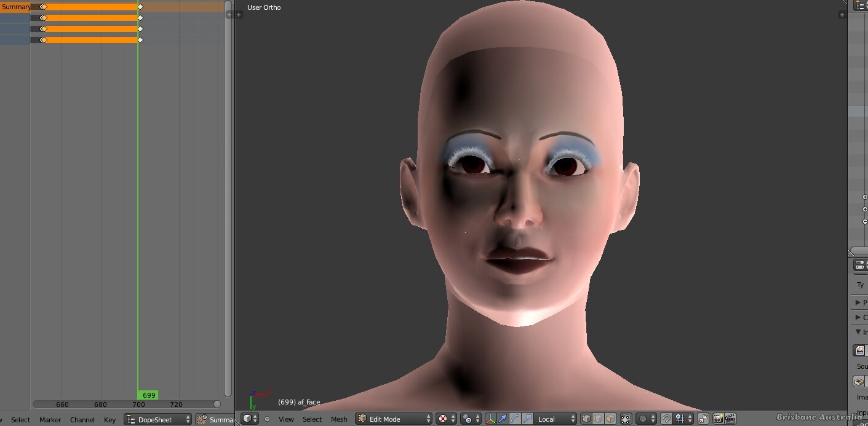Select the second channel start keyframe
This screenshot has height=426, width=868.
pyautogui.click(x=43, y=18)
